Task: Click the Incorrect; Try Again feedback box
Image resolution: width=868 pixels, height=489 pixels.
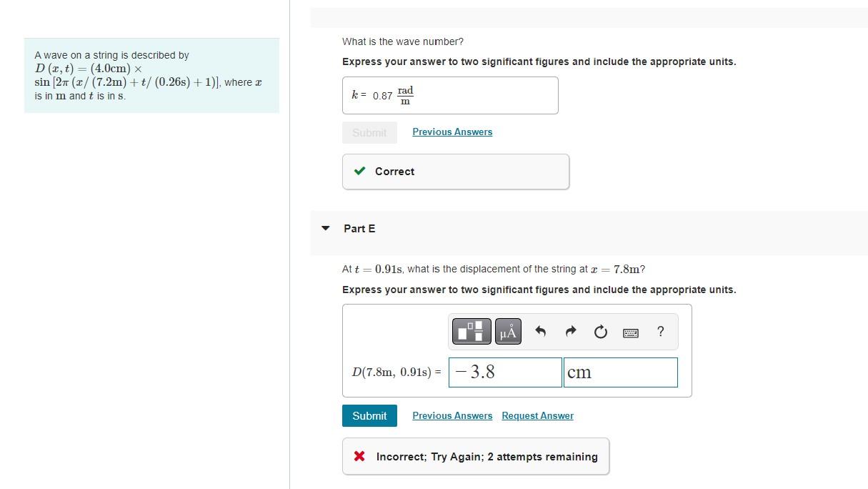Action: (475, 455)
